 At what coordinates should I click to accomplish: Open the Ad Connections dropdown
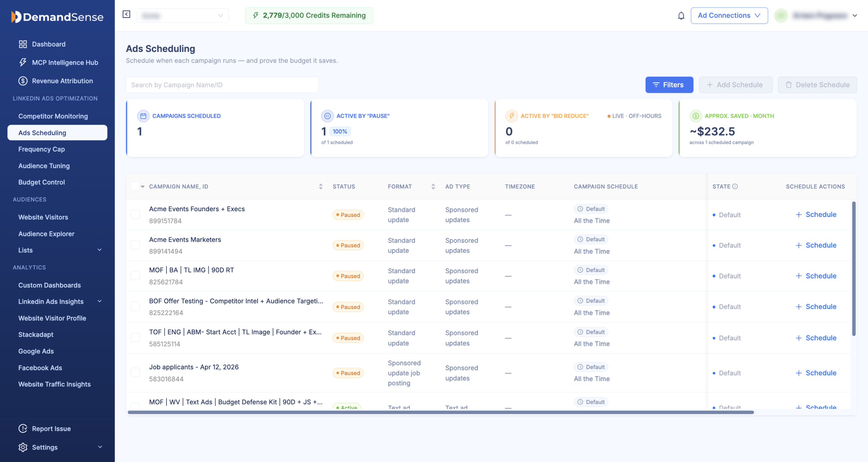tap(729, 16)
